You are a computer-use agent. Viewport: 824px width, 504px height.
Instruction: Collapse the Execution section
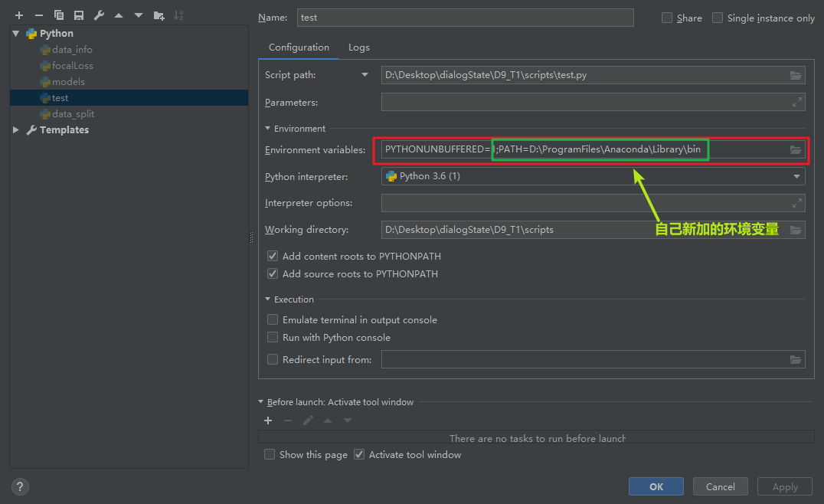click(267, 299)
